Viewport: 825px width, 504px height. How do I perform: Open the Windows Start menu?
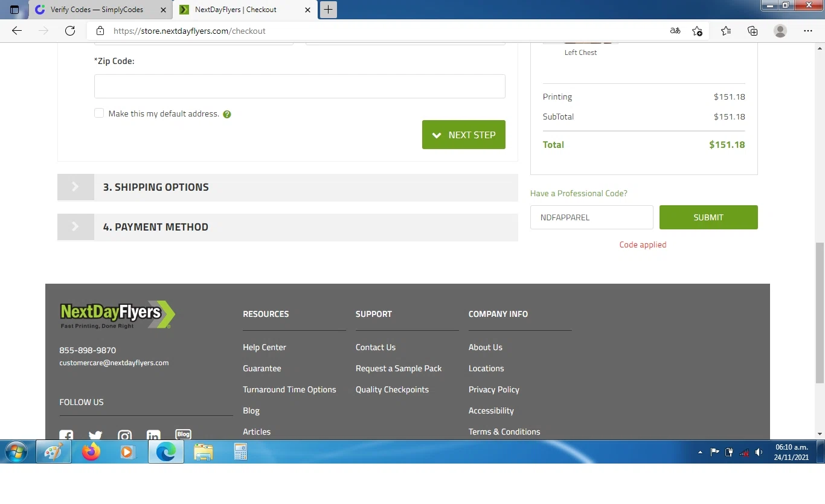(16, 451)
